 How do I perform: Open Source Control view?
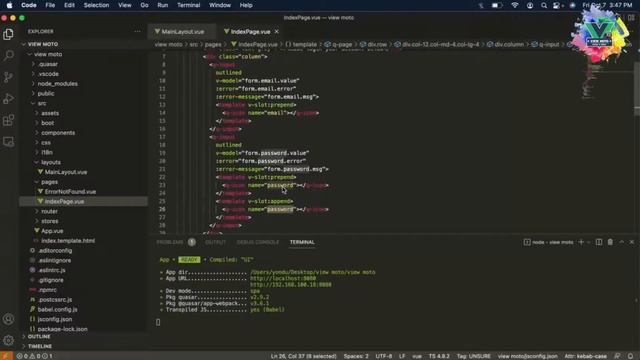(x=8, y=77)
